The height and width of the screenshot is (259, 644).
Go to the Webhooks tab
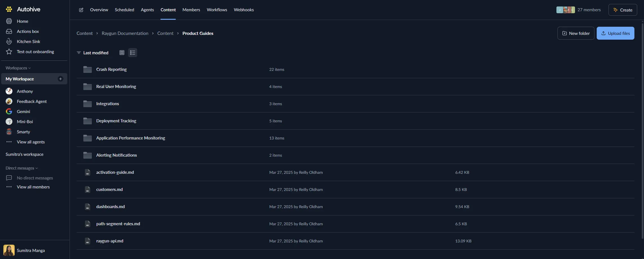click(244, 10)
